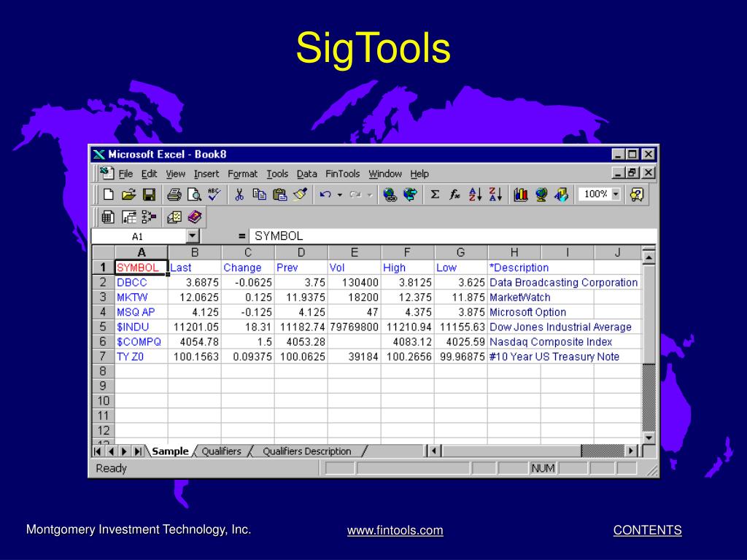
Task: Click the Save floppy disk icon
Action: click(x=149, y=194)
